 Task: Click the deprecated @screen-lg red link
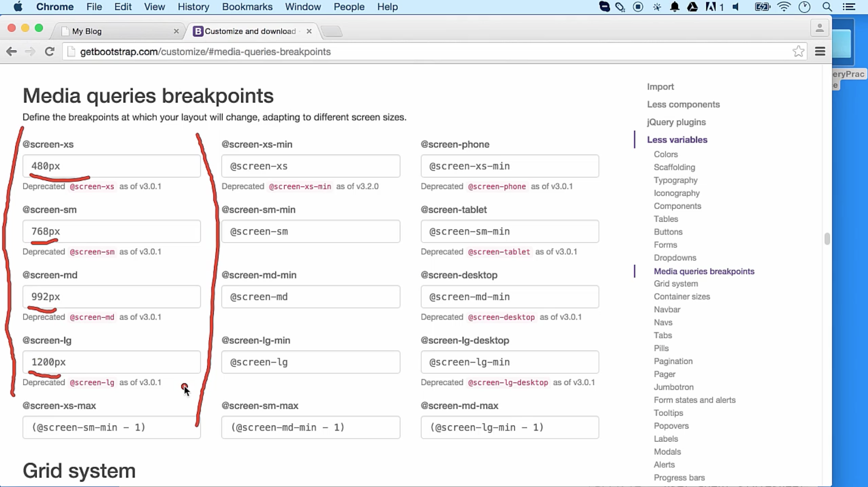(x=92, y=382)
